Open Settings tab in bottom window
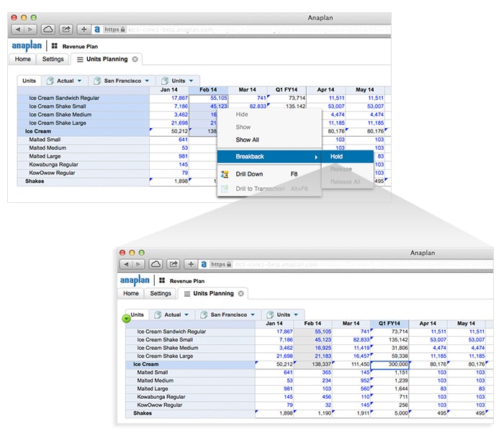The width and height of the screenshot is (504, 432). [x=161, y=294]
